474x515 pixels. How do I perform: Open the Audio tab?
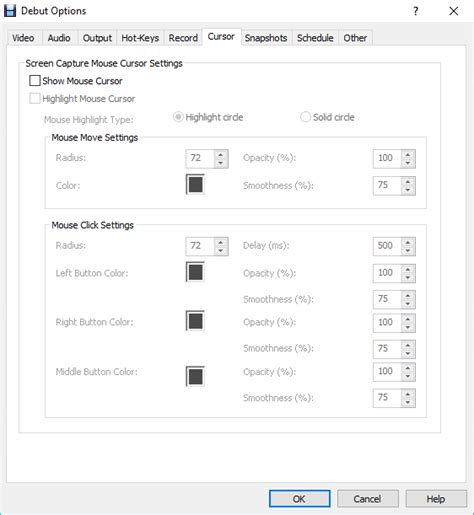coord(59,38)
